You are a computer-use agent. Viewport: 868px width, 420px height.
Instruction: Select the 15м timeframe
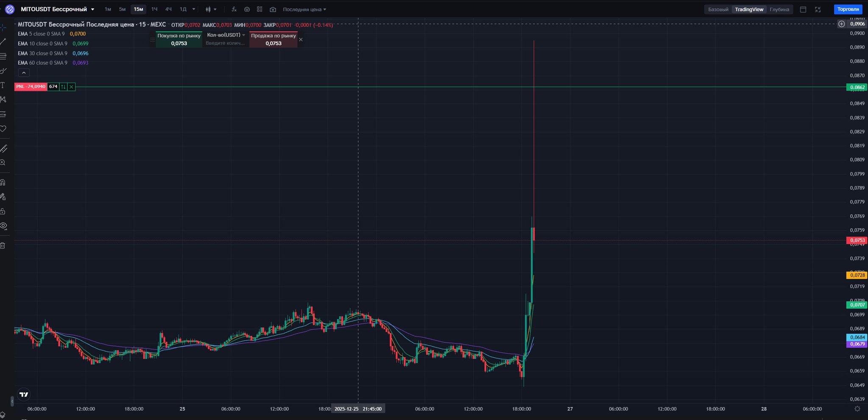click(138, 9)
